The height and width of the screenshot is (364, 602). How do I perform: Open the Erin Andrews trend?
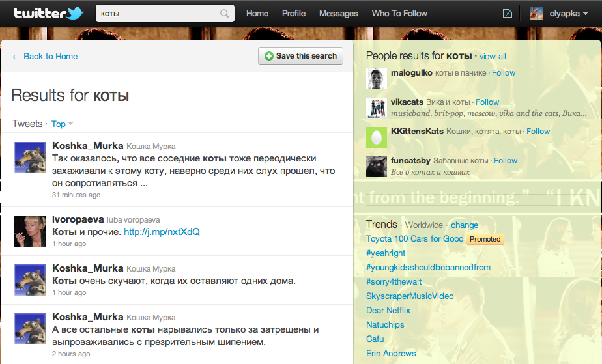[391, 354]
